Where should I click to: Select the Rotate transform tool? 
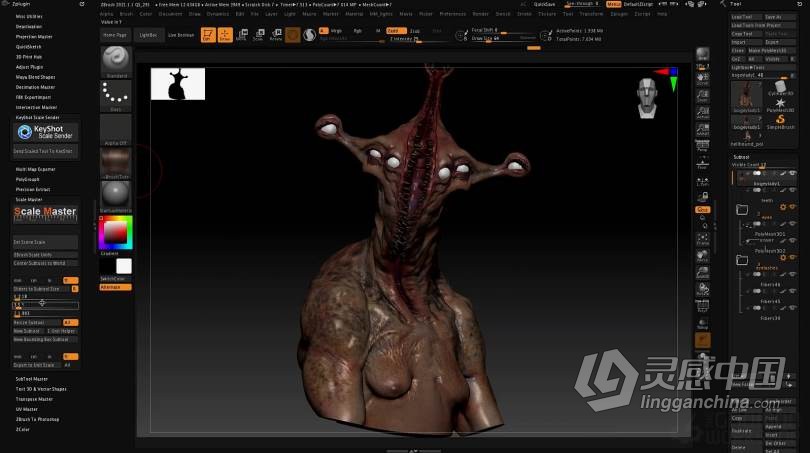point(276,35)
